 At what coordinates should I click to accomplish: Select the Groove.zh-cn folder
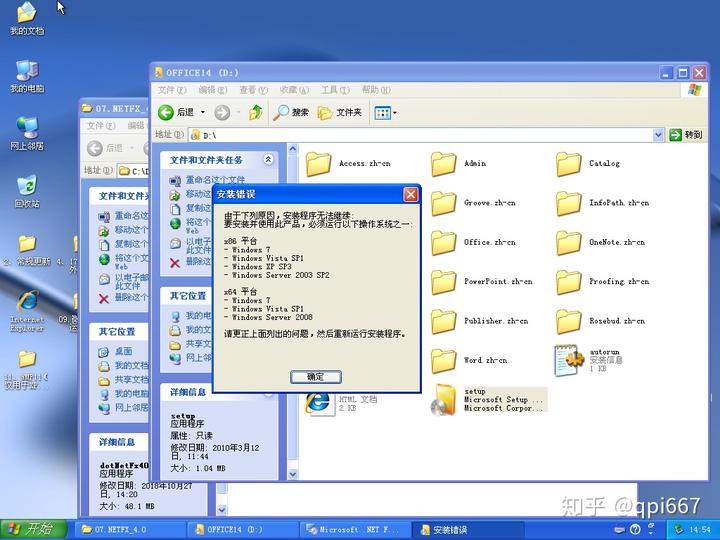click(473, 203)
